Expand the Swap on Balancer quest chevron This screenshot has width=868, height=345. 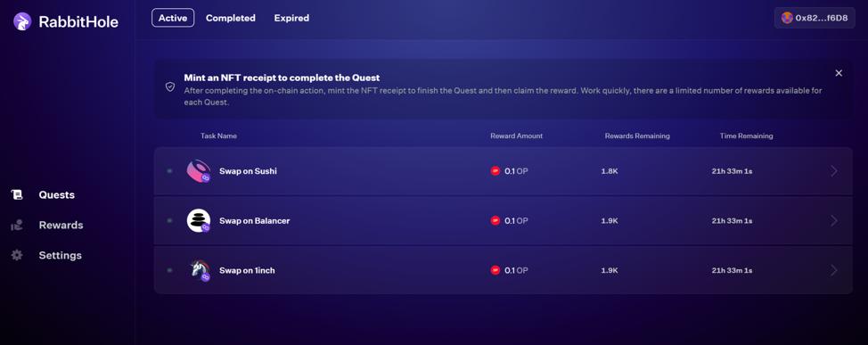coord(834,220)
